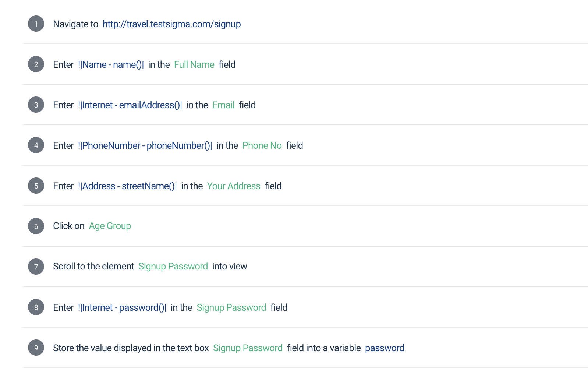The image size is (588, 377).
Task: Select the step 9 number badge
Action: pyautogui.click(x=36, y=348)
